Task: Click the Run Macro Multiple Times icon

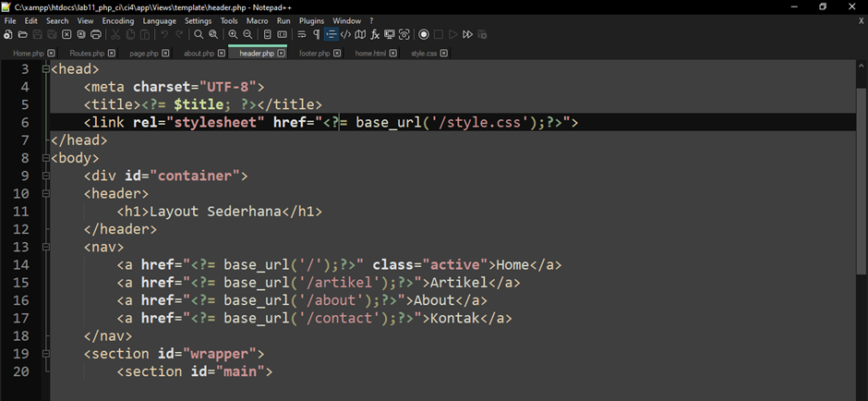Action: coord(467,34)
